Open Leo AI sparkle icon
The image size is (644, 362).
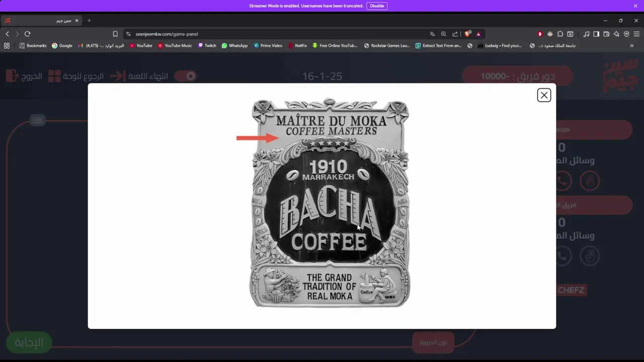pos(616,34)
